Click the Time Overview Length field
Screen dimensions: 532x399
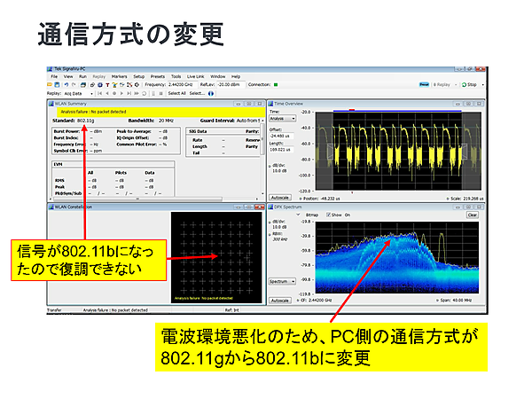[x=282, y=150]
